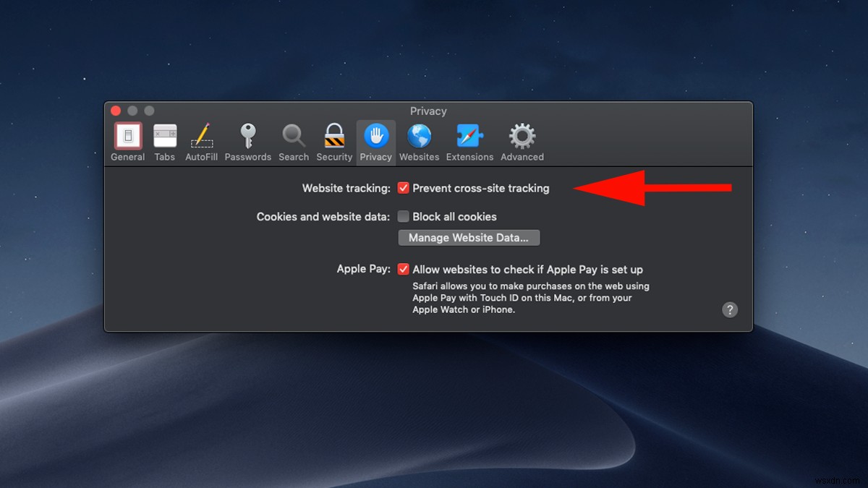Screen dimensions: 868x488
Task: Enable Block all cookies
Action: pyautogui.click(x=404, y=216)
